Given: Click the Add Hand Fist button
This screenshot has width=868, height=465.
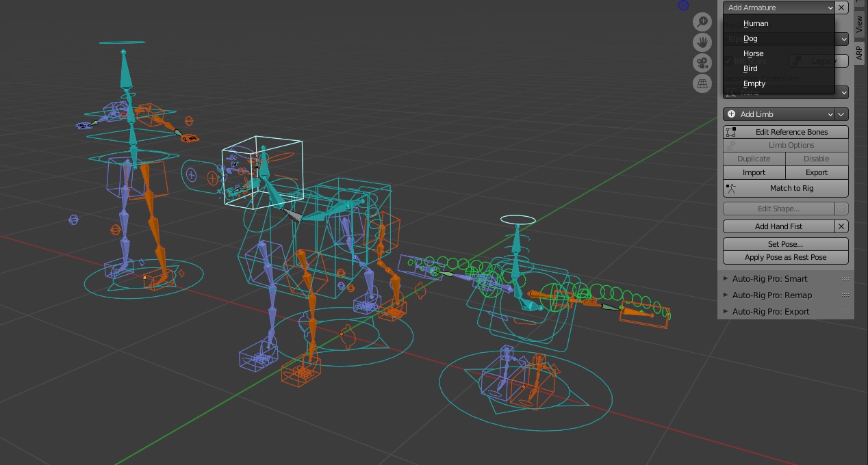Looking at the screenshot, I should [779, 226].
